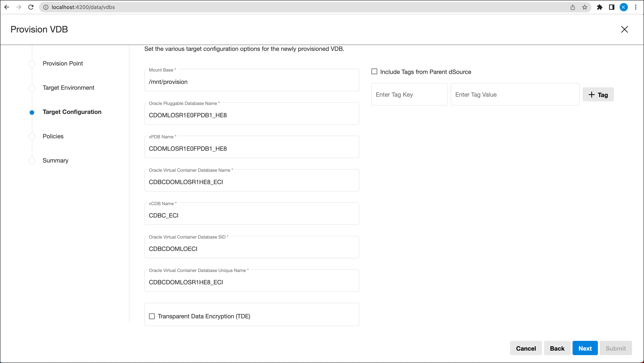Jump to Summary step
The image size is (644, 363).
tap(55, 161)
